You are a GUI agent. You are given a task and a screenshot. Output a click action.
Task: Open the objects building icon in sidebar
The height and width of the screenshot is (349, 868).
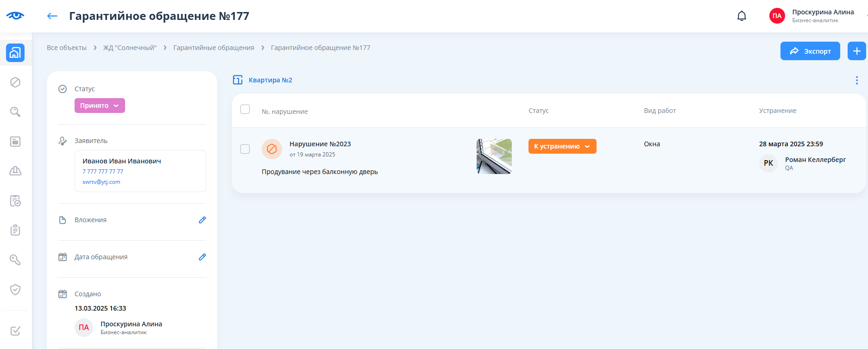[x=15, y=53]
